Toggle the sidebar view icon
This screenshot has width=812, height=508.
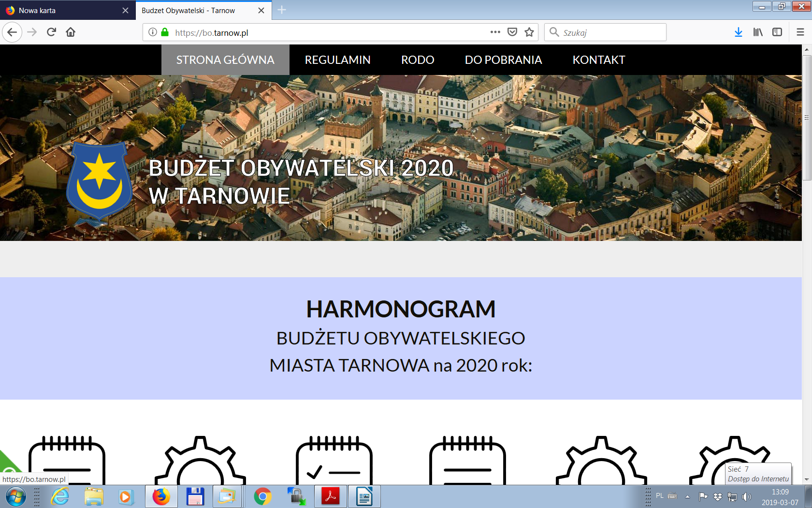pyautogui.click(x=777, y=32)
